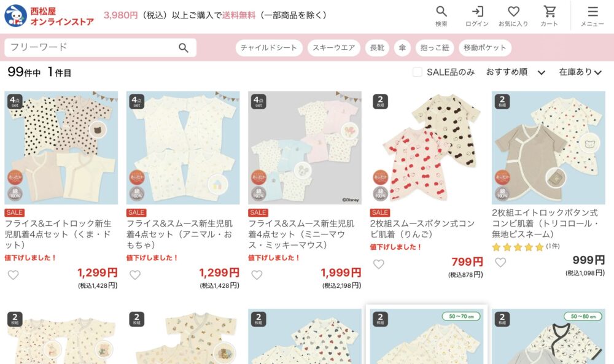This screenshot has width=614, height=364.
Task: Favorite the くま・ドット 4点セット with heart
Action: pos(14,275)
